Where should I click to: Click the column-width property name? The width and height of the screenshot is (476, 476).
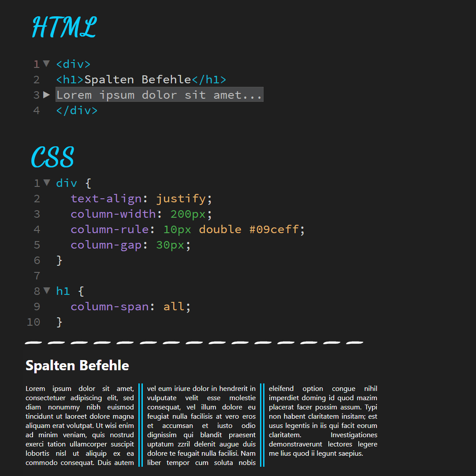pyautogui.click(x=113, y=214)
